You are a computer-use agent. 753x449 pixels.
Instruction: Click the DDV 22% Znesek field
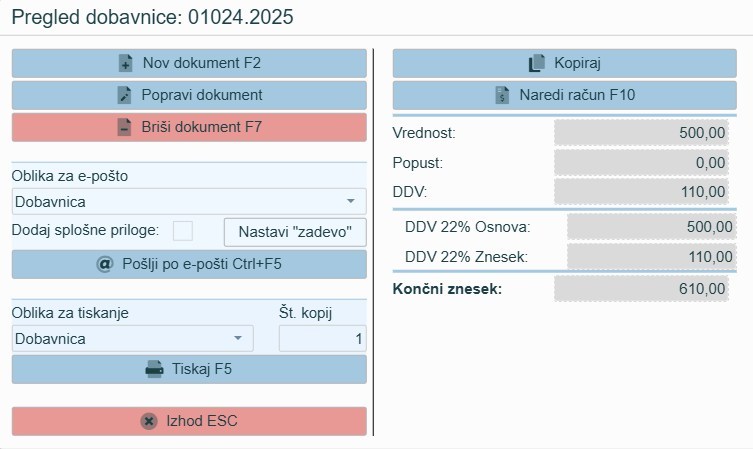(650, 257)
